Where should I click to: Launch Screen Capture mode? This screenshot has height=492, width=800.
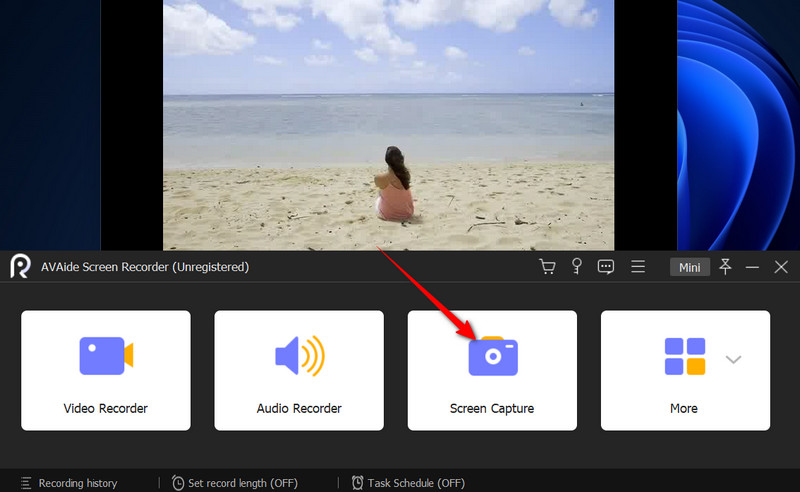(x=492, y=370)
